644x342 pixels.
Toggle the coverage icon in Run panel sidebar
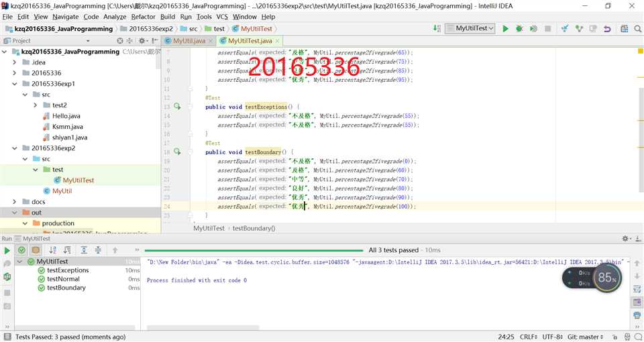[7, 277]
